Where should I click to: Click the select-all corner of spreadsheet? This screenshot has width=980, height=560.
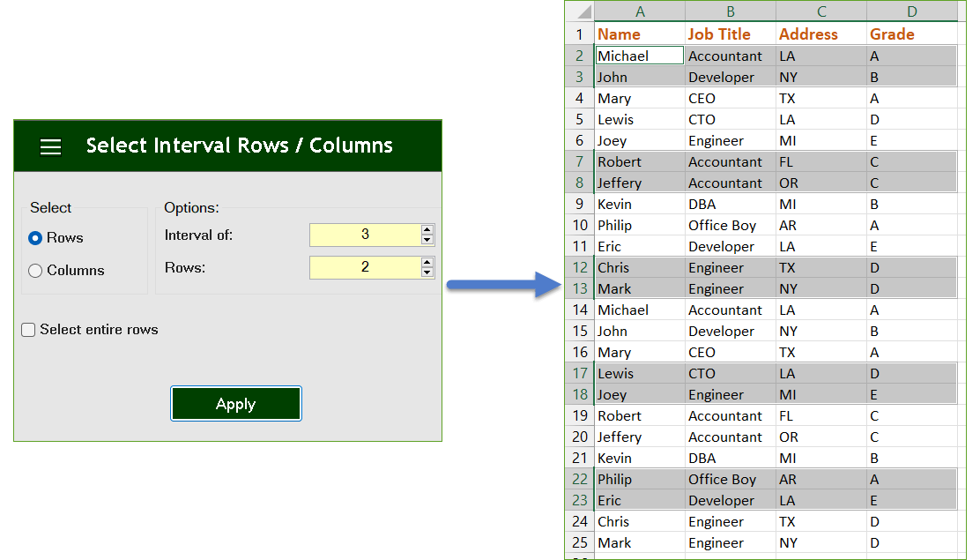(580, 11)
